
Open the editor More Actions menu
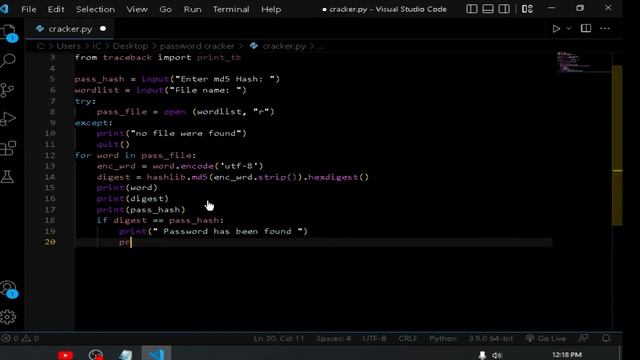pyautogui.click(x=605, y=28)
